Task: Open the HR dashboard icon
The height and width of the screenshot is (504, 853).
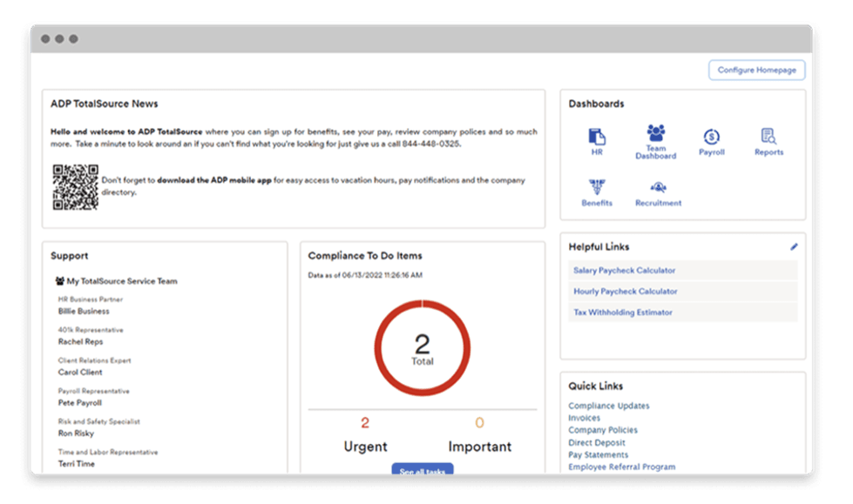Action: (596, 138)
